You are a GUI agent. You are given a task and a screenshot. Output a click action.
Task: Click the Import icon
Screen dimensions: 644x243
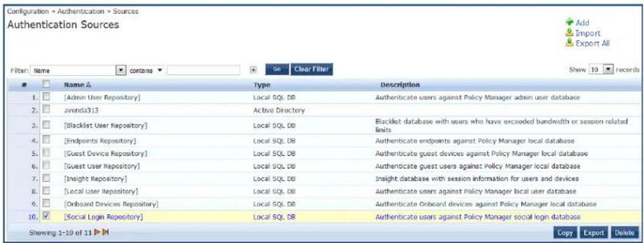pyautogui.click(x=570, y=33)
